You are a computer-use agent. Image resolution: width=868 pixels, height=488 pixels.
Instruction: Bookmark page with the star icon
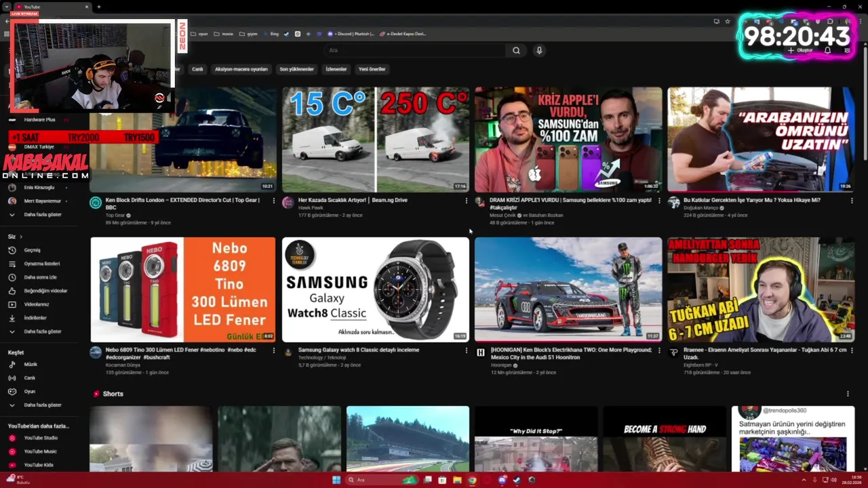[x=728, y=21]
